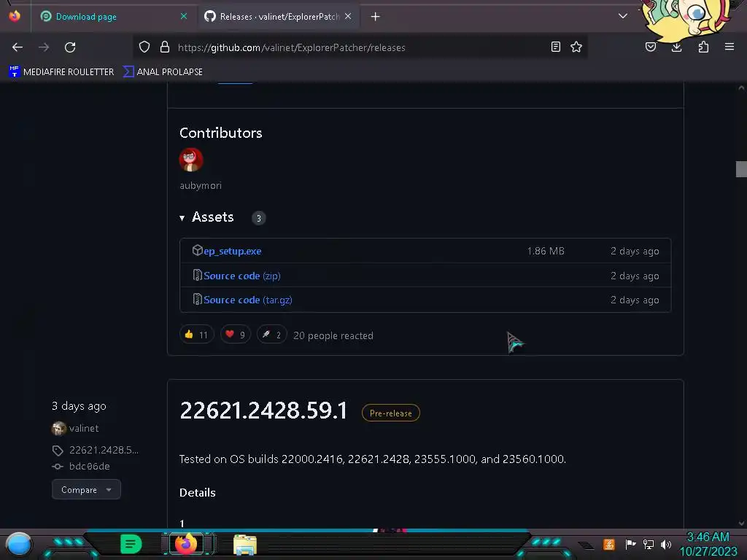Viewport: 747px width, 560px height.
Task: Click the Pre-release label
Action: pyautogui.click(x=391, y=413)
